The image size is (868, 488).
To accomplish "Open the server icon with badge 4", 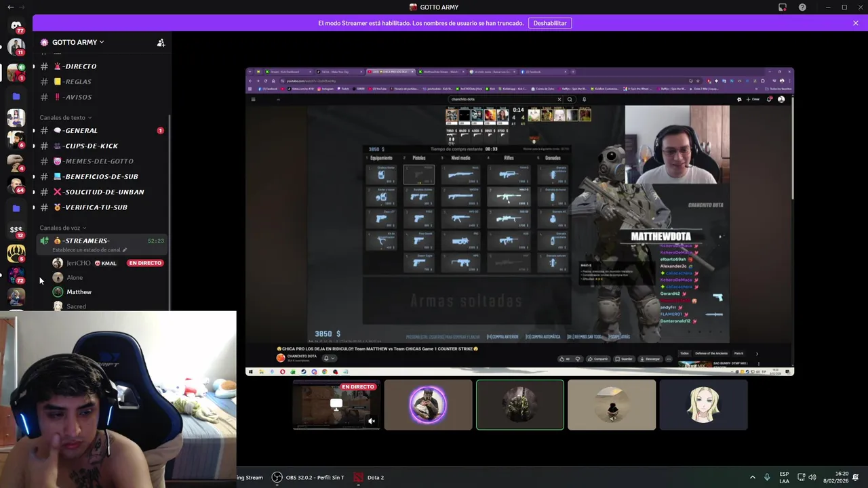I will pyautogui.click(x=16, y=162).
